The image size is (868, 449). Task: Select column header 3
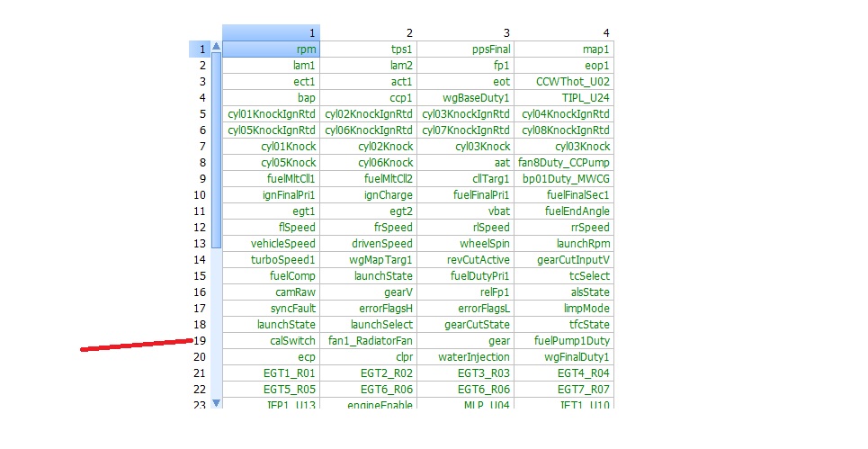click(465, 32)
